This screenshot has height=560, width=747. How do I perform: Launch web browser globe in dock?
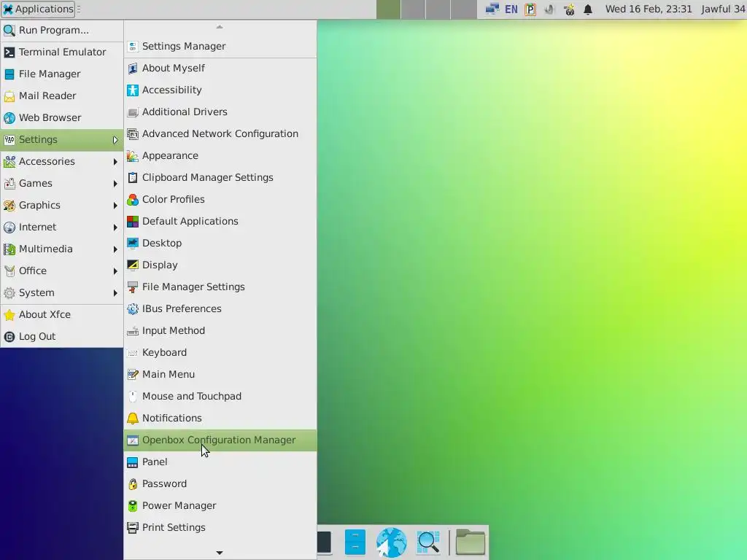coord(391,542)
